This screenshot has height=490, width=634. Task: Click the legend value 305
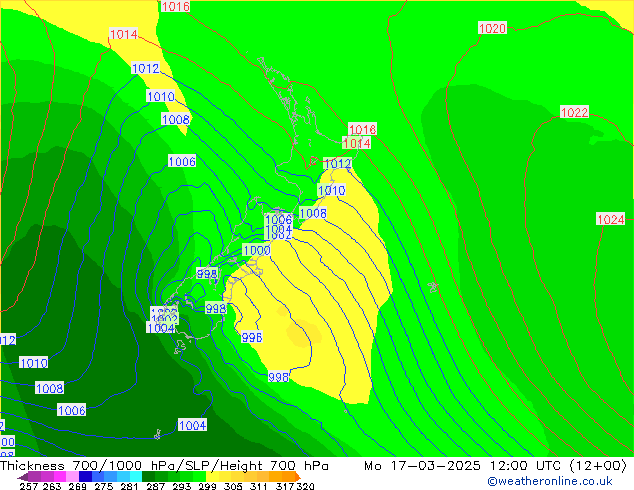(232, 486)
